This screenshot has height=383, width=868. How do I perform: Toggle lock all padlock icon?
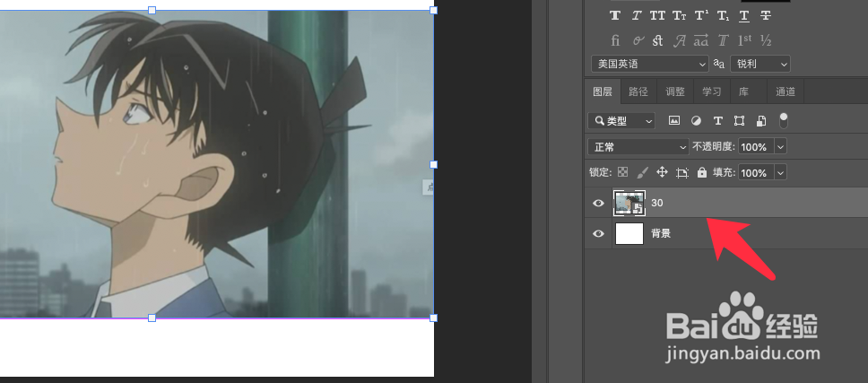tap(702, 172)
